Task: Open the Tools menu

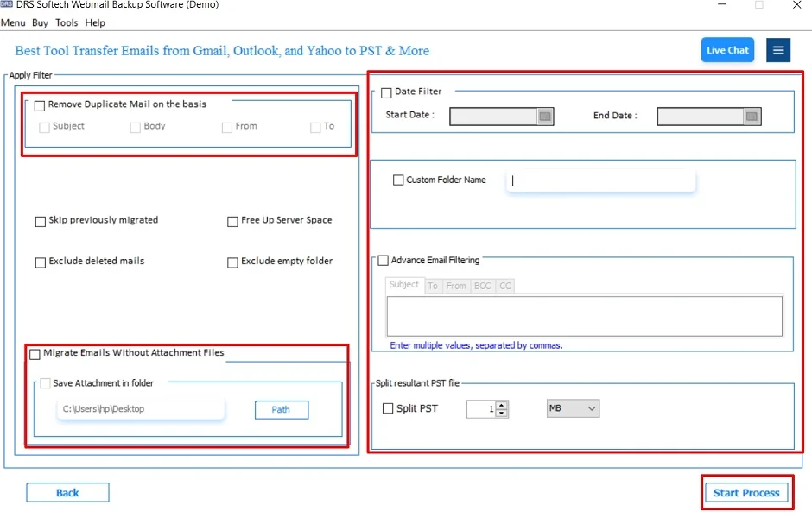Action: [x=67, y=22]
